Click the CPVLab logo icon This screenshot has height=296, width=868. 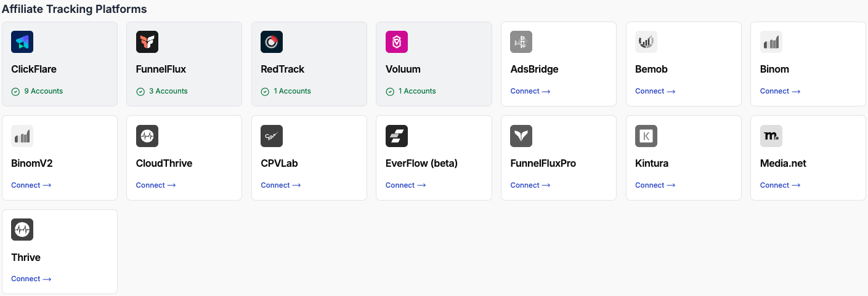coord(272,136)
